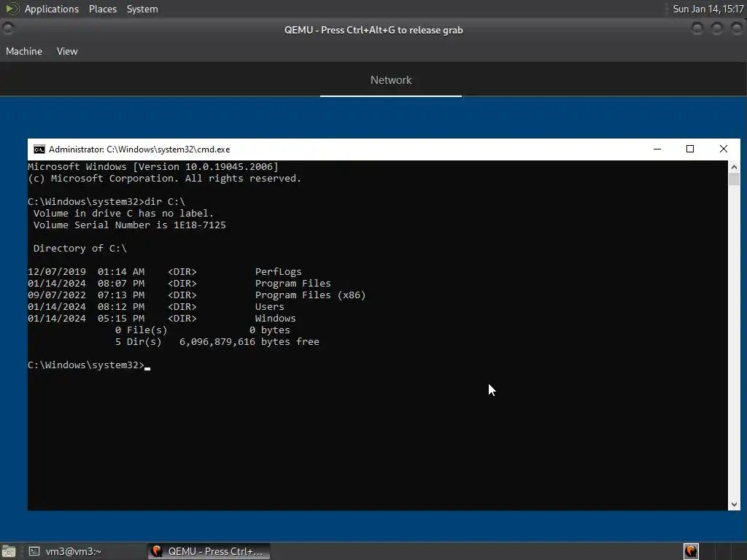Click the QEMU icon in taskbar button
This screenshot has width=747, height=560.
click(157, 551)
